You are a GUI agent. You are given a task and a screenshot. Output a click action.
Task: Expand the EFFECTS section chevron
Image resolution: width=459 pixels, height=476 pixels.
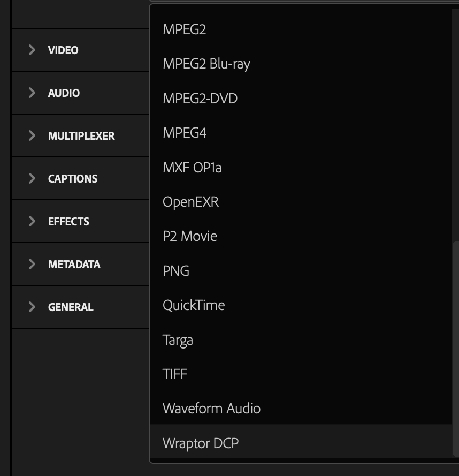[32, 221]
